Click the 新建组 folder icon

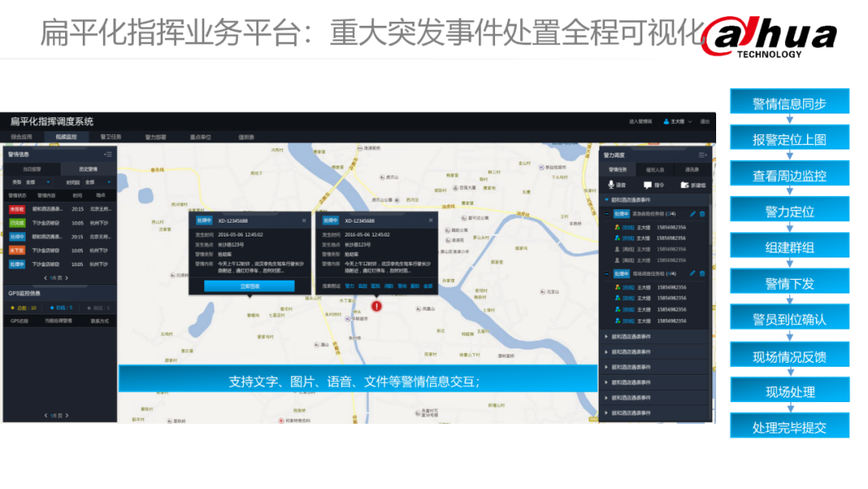pos(684,185)
